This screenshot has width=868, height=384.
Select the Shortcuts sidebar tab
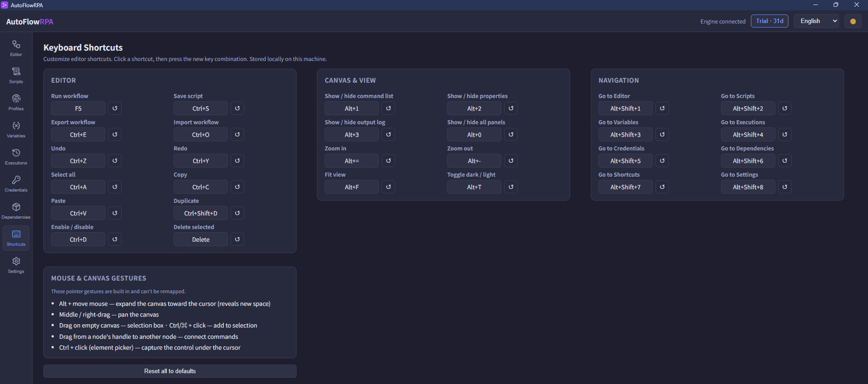coord(16,238)
